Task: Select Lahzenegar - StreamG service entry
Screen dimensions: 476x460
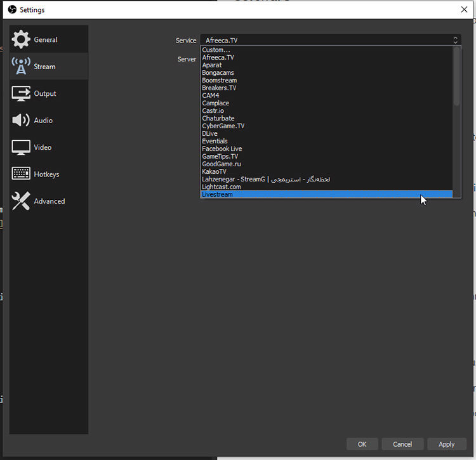Action: (x=327, y=179)
